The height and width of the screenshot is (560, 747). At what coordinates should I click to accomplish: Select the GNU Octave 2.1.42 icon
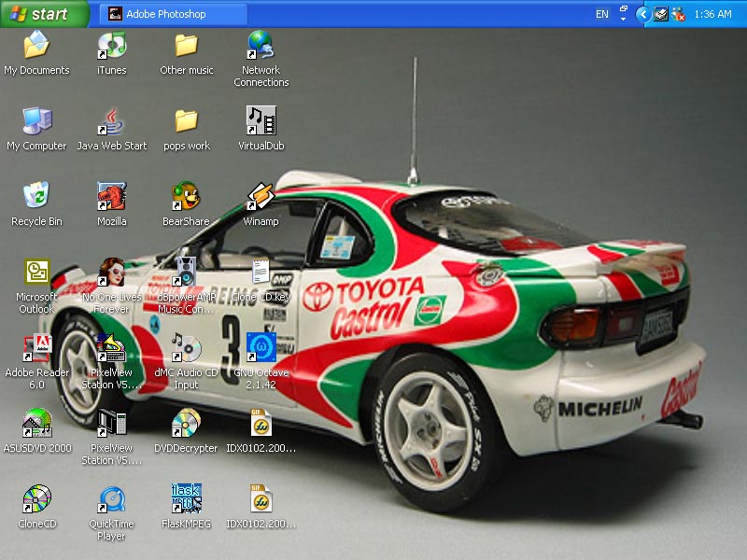pyautogui.click(x=261, y=348)
